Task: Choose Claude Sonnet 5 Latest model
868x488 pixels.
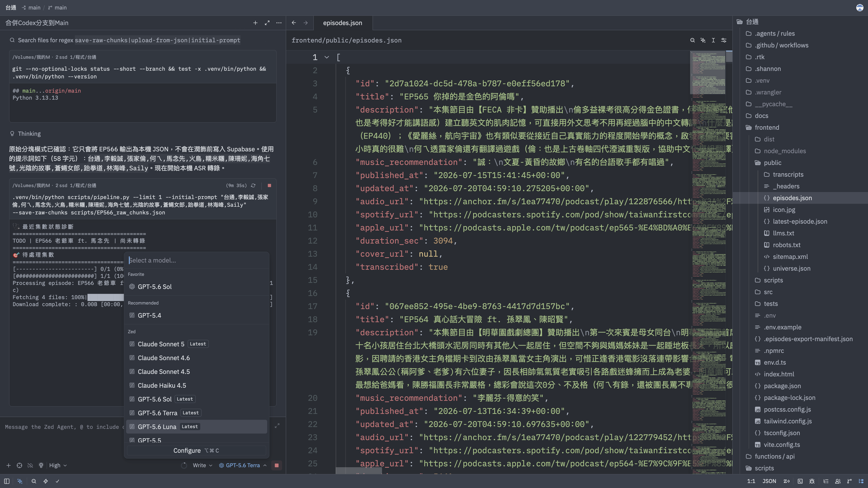Action: click(x=196, y=344)
